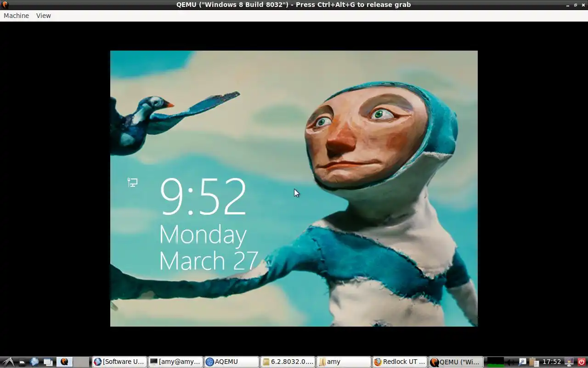Viewport: 588px width, 368px height.
Task: Switch to the amy@amy terminal window
Action: (175, 362)
